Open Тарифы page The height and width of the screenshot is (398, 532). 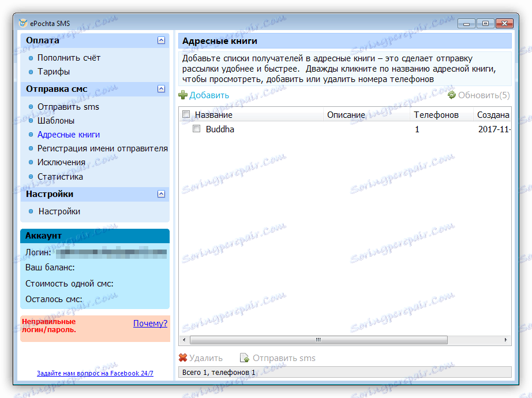(54, 72)
